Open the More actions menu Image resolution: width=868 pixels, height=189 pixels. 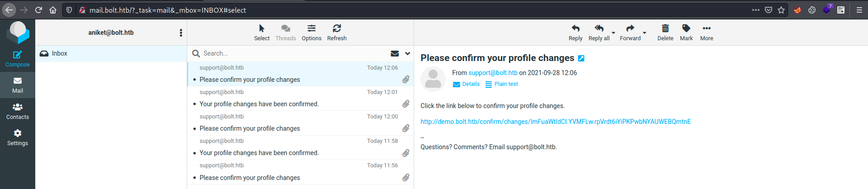click(707, 33)
